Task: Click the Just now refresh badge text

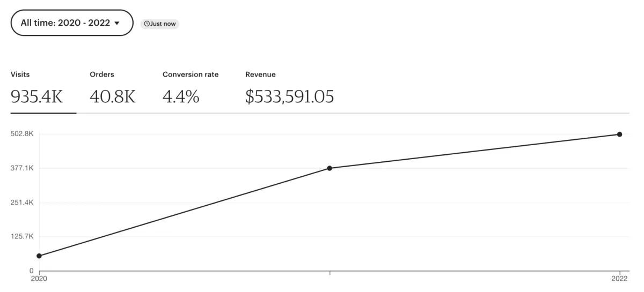Action: [x=163, y=24]
